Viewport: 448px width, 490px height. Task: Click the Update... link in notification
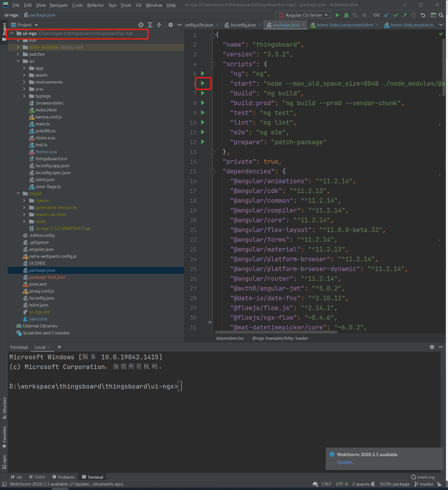345,462
